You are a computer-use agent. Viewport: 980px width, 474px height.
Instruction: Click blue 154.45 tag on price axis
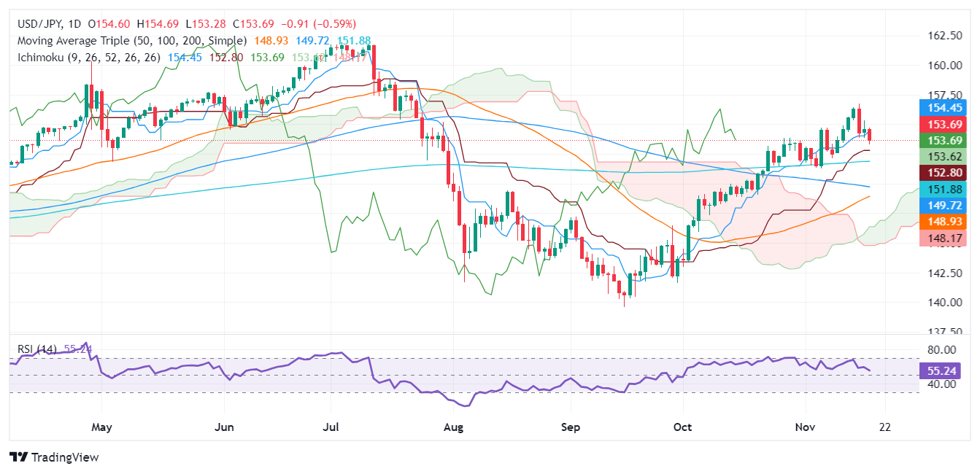946,107
